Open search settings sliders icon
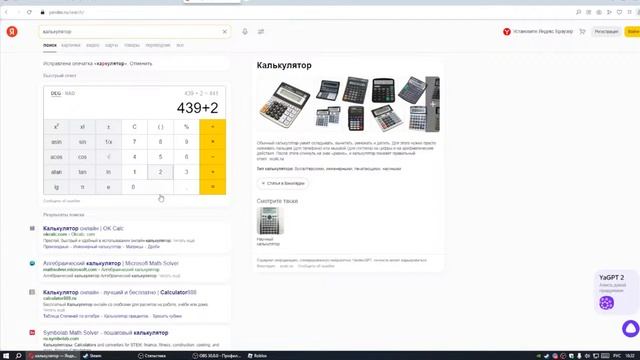 (x=261, y=31)
